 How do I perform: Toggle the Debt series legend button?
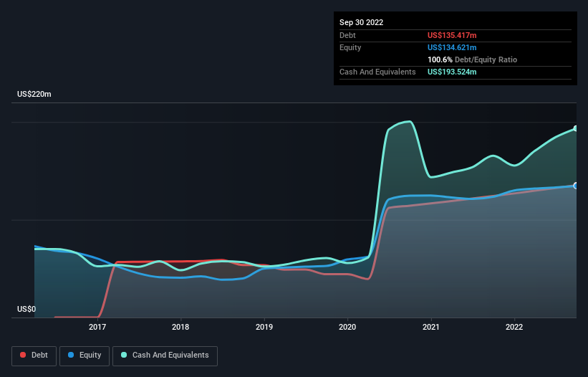[34, 355]
